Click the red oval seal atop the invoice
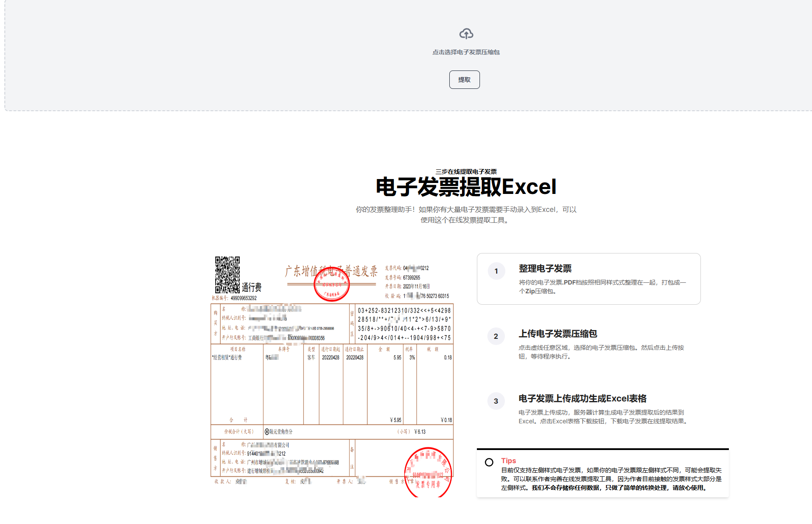This screenshot has height=524, width=812. (332, 284)
